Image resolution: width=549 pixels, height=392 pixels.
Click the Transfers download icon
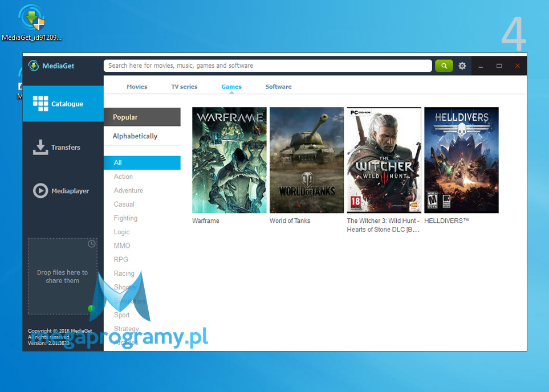coord(40,148)
